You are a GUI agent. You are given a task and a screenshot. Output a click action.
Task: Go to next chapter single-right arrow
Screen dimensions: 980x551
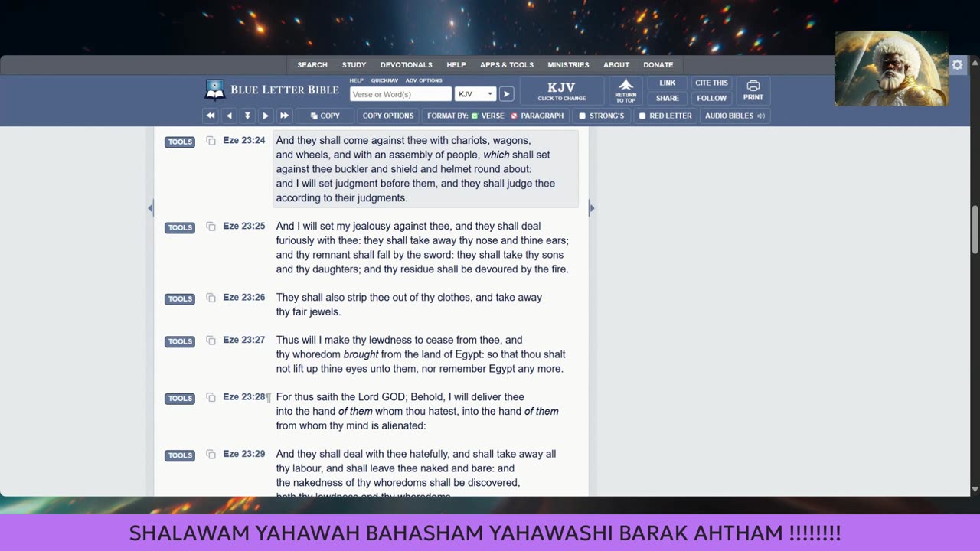coord(266,116)
